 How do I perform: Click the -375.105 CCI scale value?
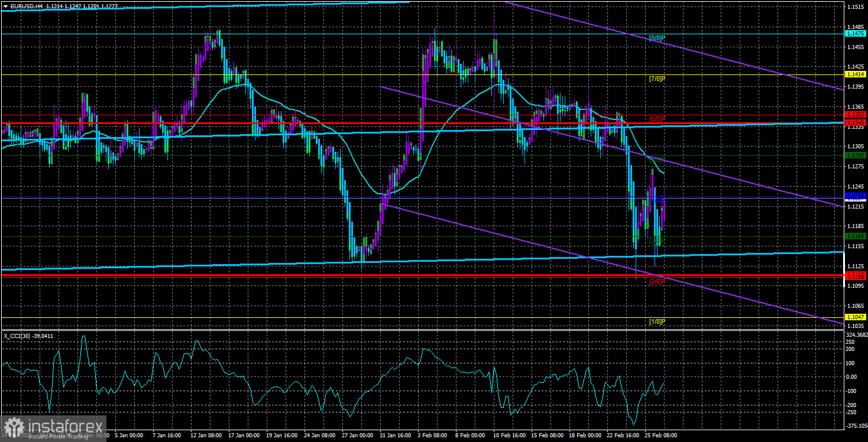click(857, 425)
